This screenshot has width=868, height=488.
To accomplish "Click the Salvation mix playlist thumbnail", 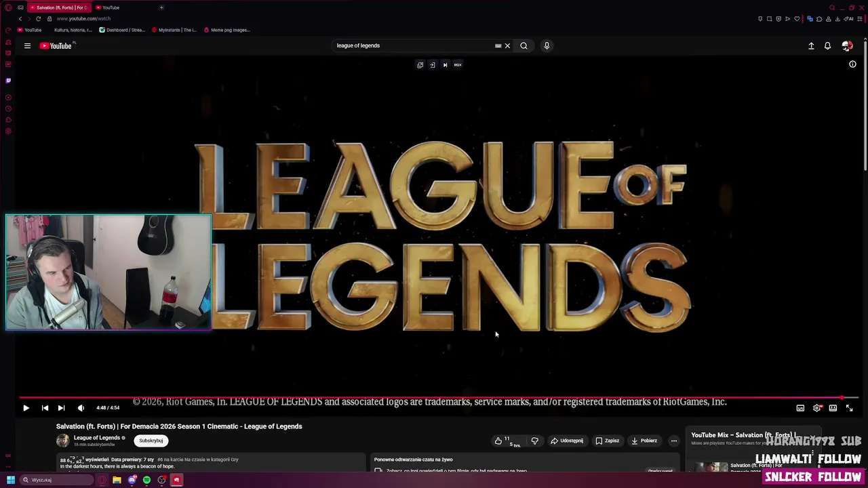I will tap(711, 467).
